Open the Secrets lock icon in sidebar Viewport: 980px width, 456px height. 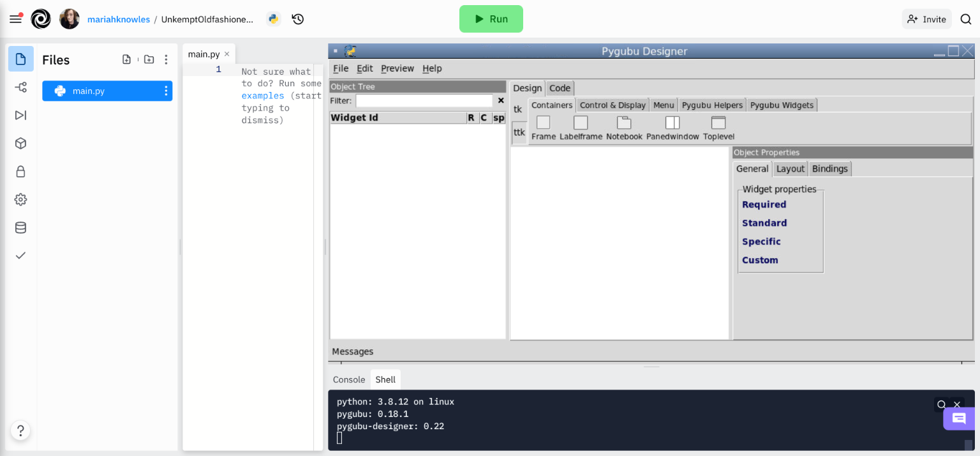coord(20,171)
